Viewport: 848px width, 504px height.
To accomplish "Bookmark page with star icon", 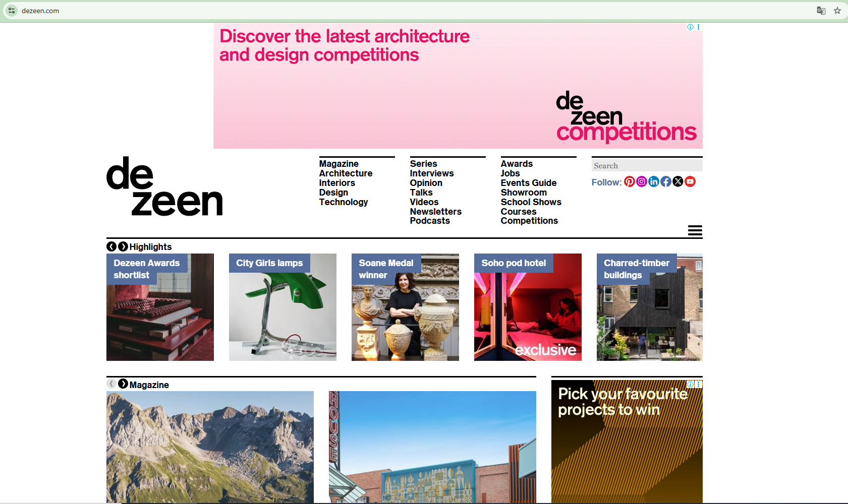I will pos(837,11).
